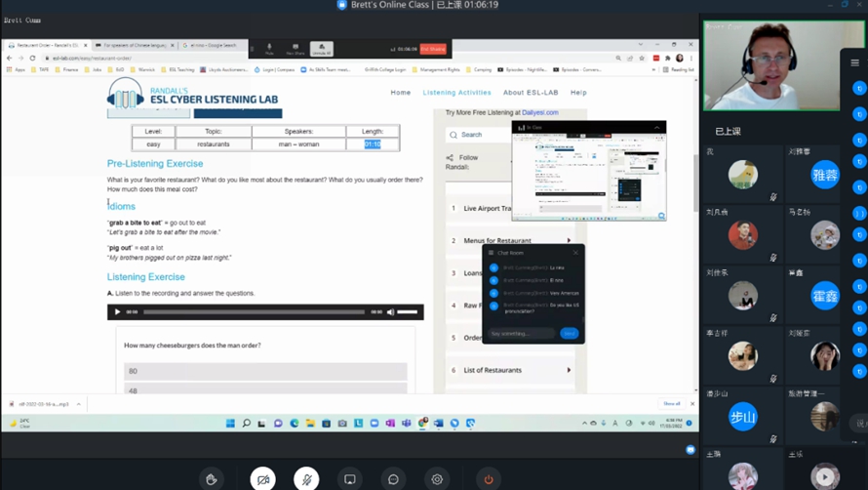Click the Send button in Chat Room
The height and width of the screenshot is (490, 868).
point(570,334)
